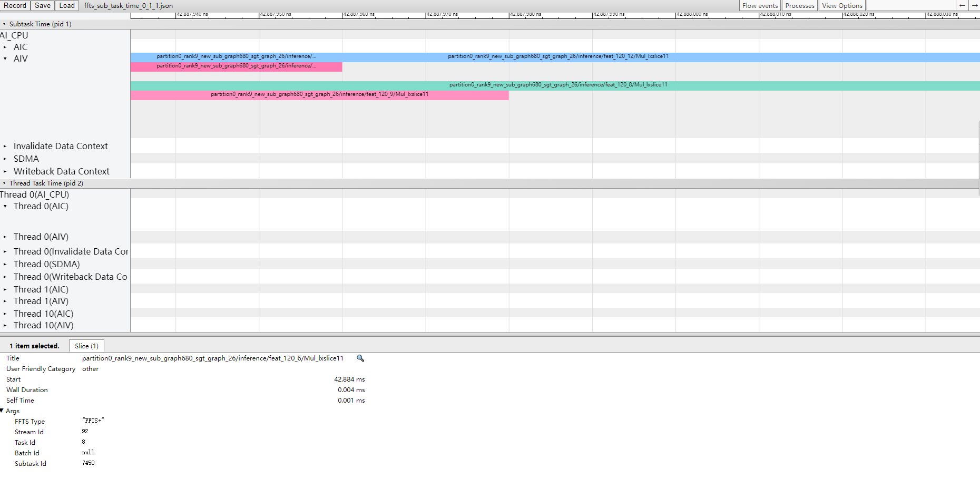Select the AI_CPU track label
The image size is (980, 478).
coord(14,35)
